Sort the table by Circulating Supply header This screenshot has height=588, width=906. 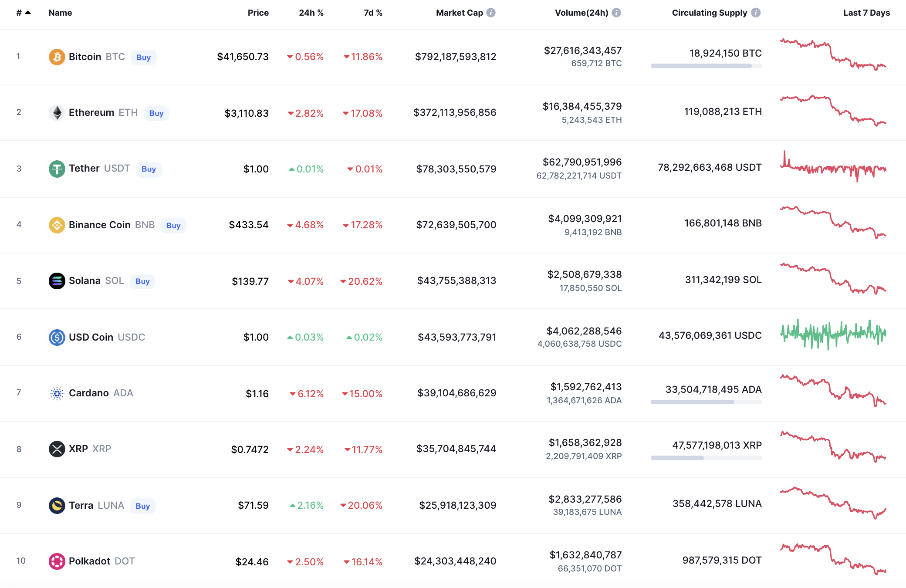[710, 13]
